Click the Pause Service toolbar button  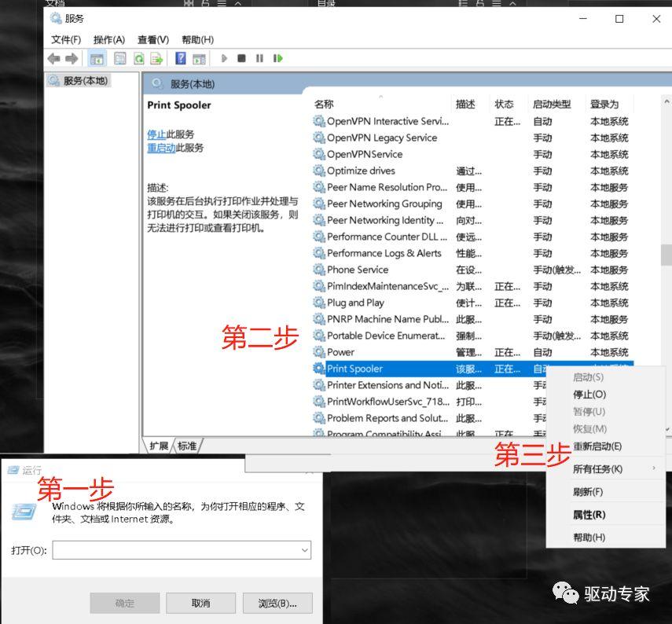click(259, 58)
